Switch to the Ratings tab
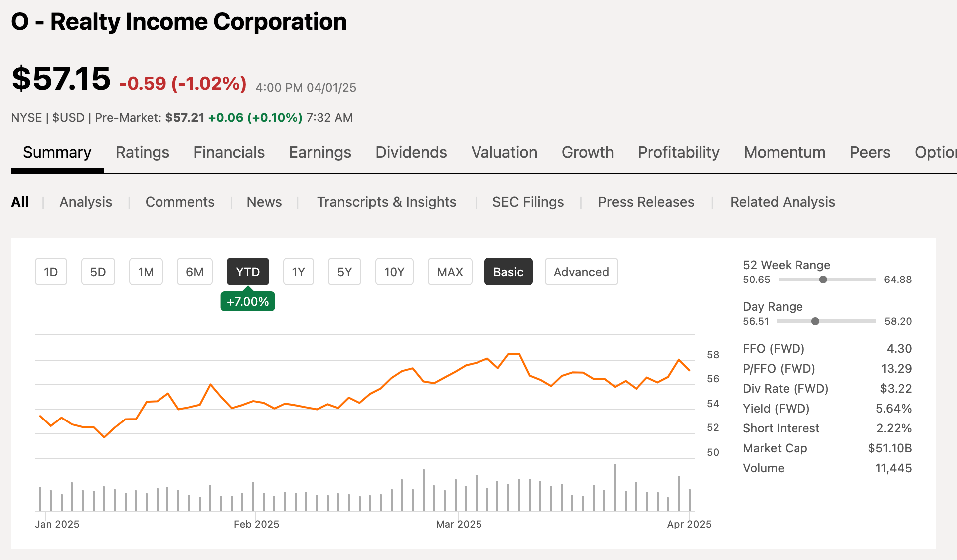 point(142,153)
